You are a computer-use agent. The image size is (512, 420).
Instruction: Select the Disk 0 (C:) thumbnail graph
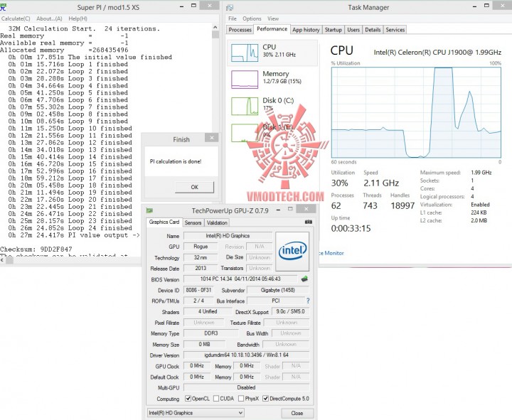[245, 107]
